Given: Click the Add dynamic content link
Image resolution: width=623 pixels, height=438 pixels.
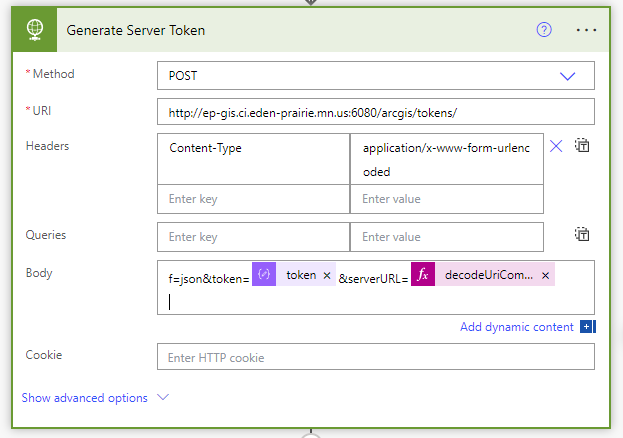Looking at the screenshot, I should [516, 327].
